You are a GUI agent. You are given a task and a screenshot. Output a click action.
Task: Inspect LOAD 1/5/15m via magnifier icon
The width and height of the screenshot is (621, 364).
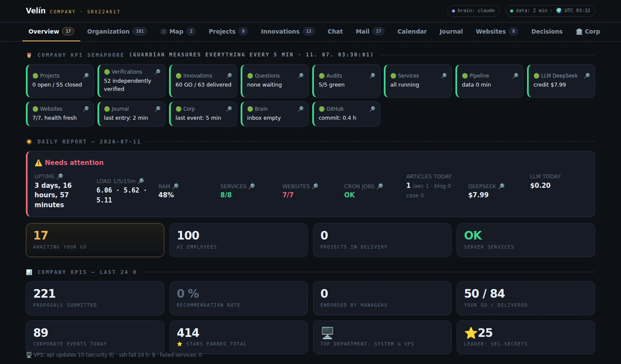[x=141, y=181]
